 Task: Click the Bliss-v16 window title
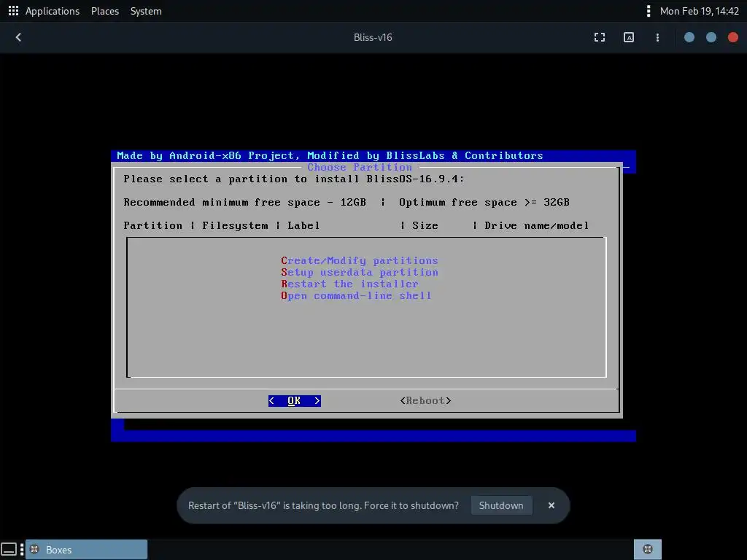point(373,38)
